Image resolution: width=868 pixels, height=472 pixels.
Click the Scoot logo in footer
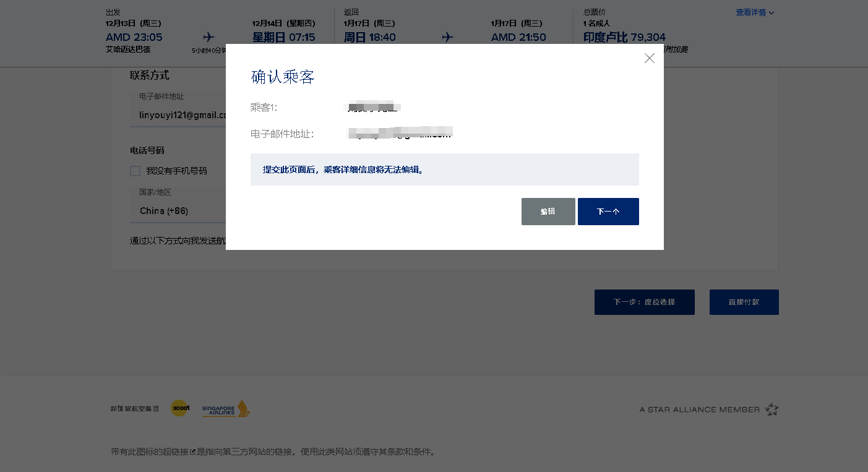coord(180,408)
